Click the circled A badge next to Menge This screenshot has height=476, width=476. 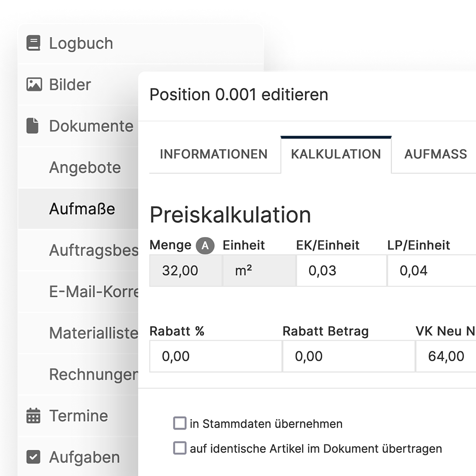click(x=205, y=245)
